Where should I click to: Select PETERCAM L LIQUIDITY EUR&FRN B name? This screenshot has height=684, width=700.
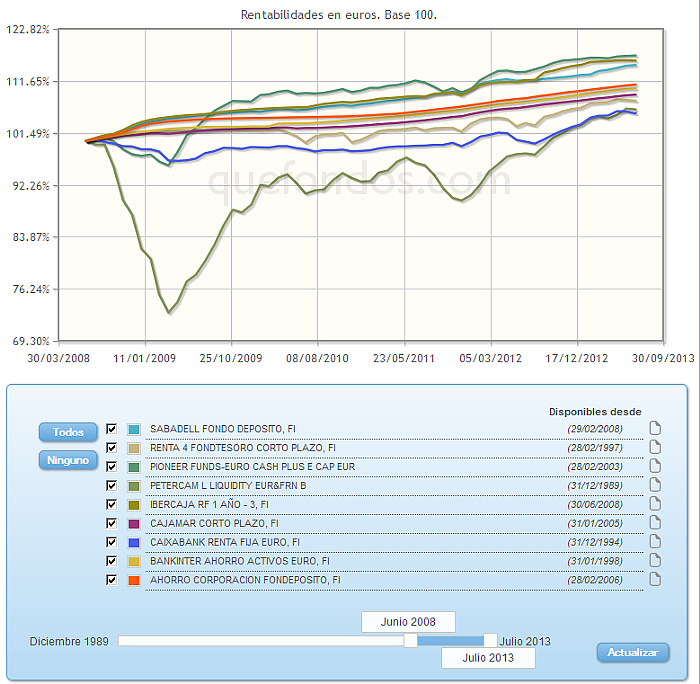click(x=228, y=486)
